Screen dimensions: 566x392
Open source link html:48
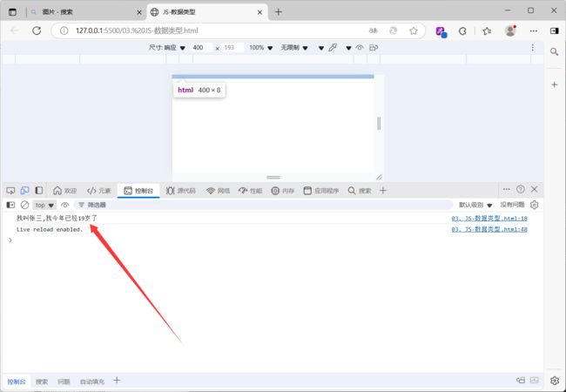click(489, 230)
